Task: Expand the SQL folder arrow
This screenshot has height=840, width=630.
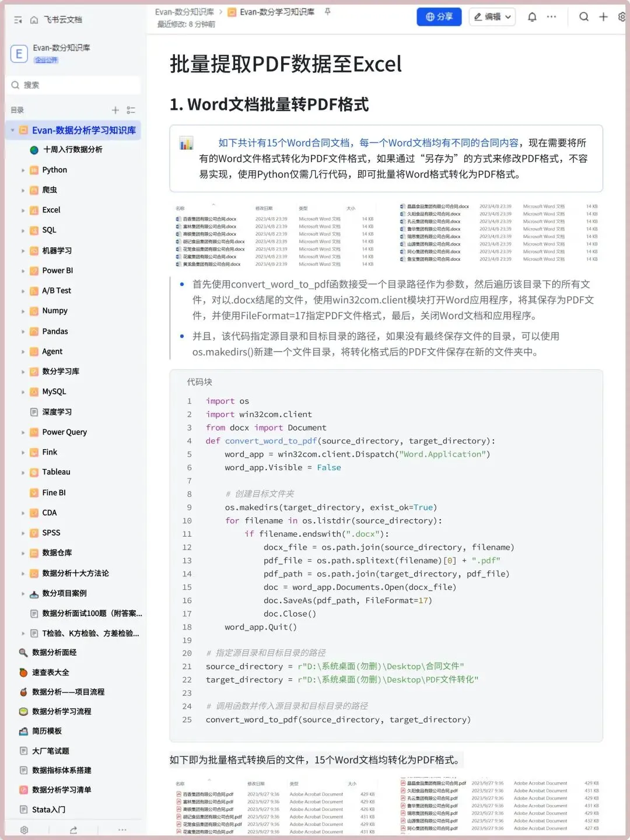Action: click(23, 231)
